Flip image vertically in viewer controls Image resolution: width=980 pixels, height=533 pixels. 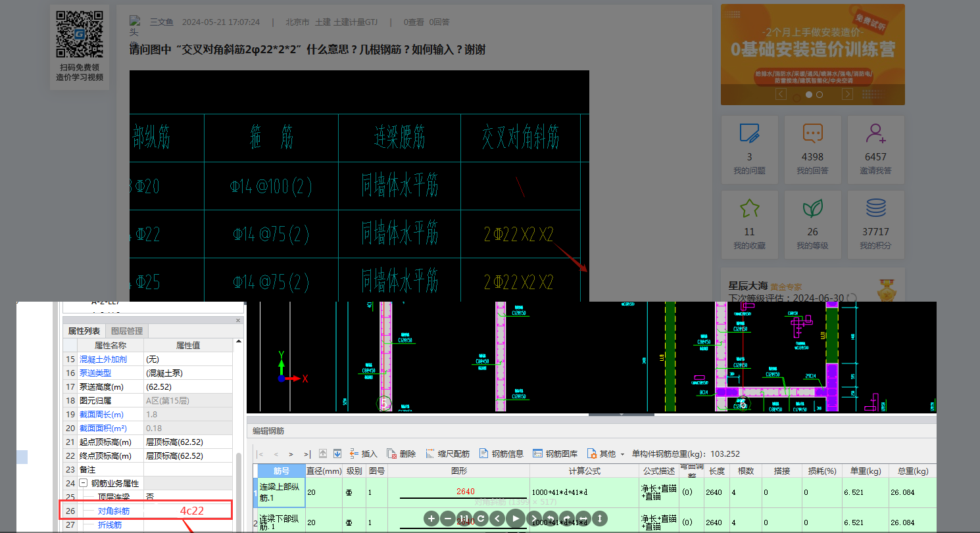600,519
